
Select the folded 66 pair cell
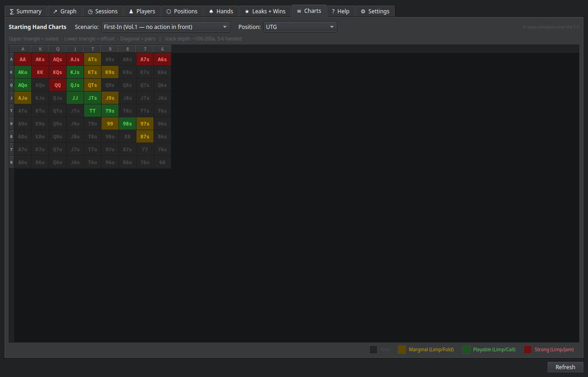163,162
